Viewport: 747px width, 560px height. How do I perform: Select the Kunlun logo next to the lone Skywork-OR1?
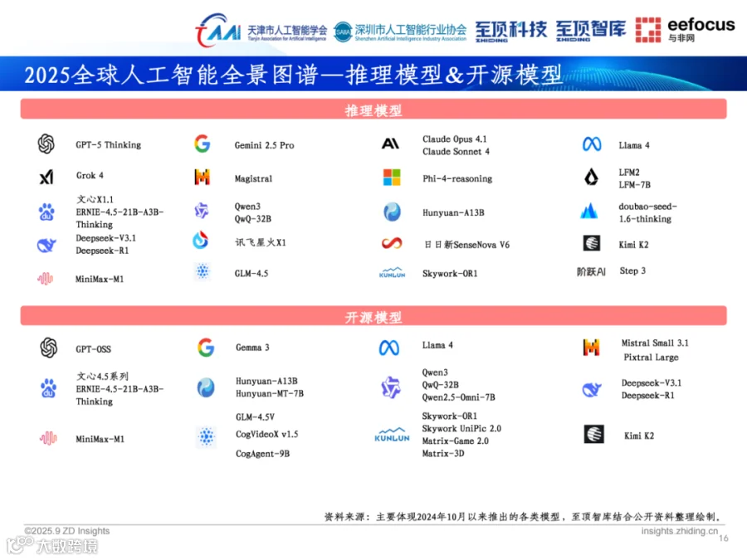[392, 272]
